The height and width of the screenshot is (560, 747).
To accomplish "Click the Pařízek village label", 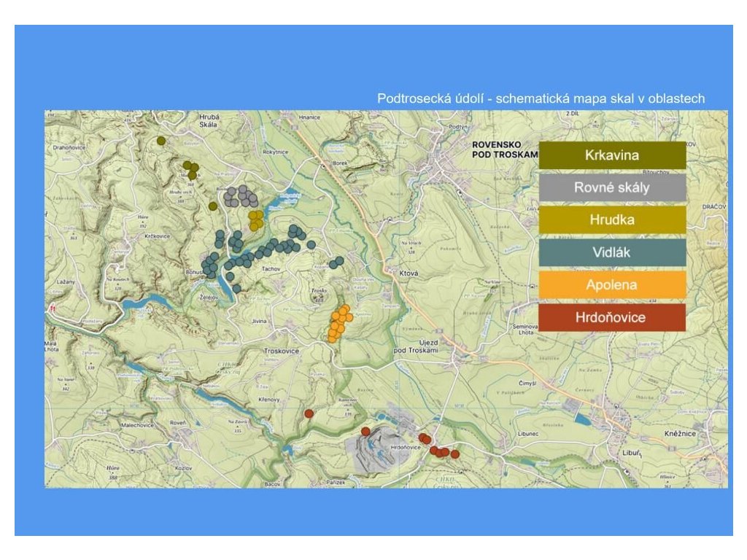I will pos(336,483).
